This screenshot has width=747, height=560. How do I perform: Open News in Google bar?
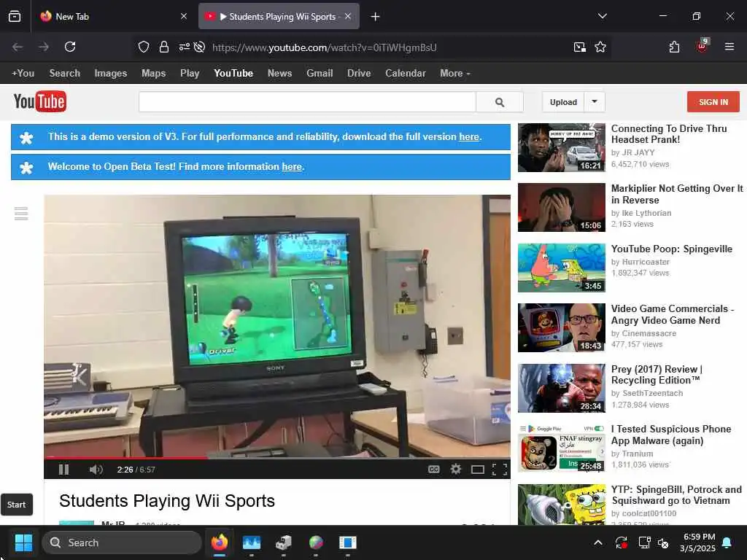point(279,74)
